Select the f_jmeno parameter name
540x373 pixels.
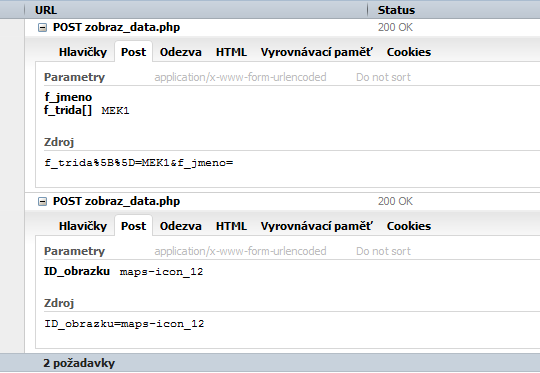pos(68,97)
